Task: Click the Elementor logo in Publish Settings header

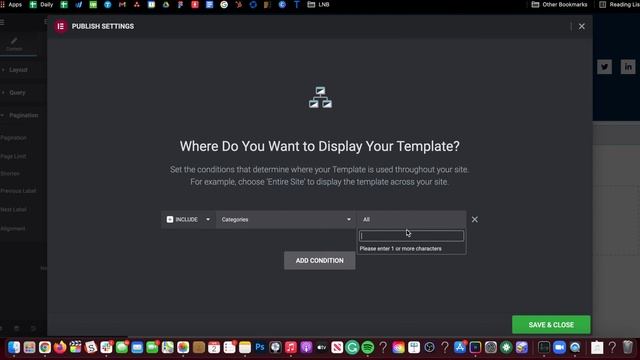Action: click(x=60, y=26)
